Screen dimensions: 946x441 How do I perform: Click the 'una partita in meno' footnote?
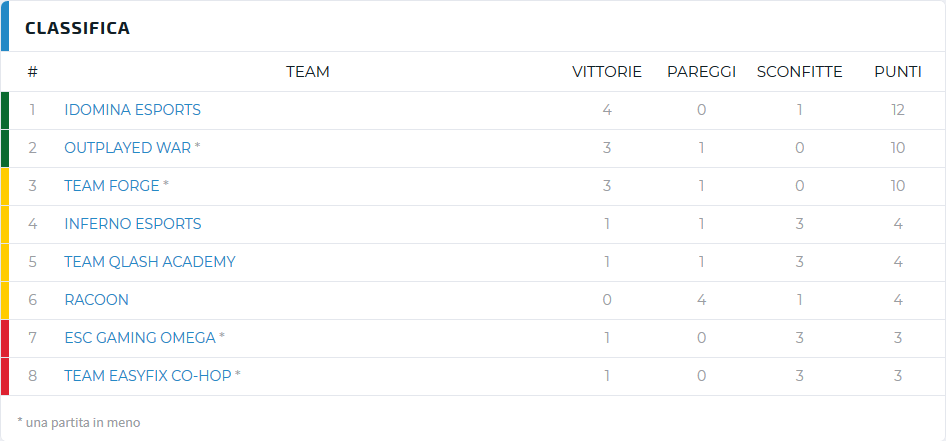click(79, 422)
